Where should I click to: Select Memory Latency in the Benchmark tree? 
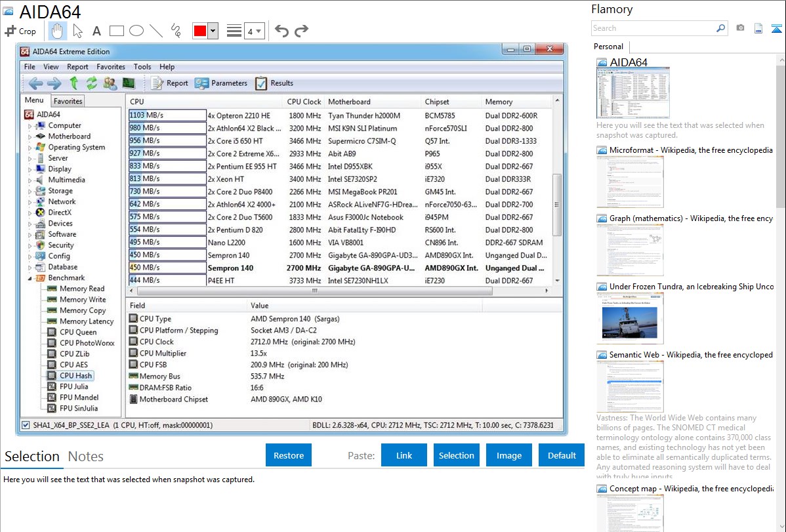pos(86,321)
